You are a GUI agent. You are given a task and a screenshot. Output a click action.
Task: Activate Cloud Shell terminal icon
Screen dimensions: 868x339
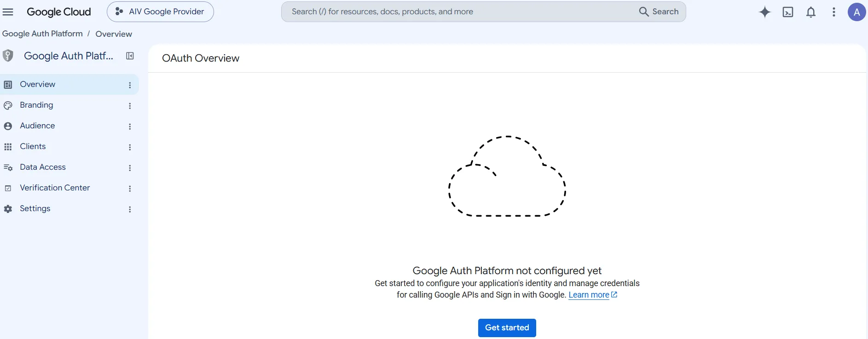click(x=788, y=12)
